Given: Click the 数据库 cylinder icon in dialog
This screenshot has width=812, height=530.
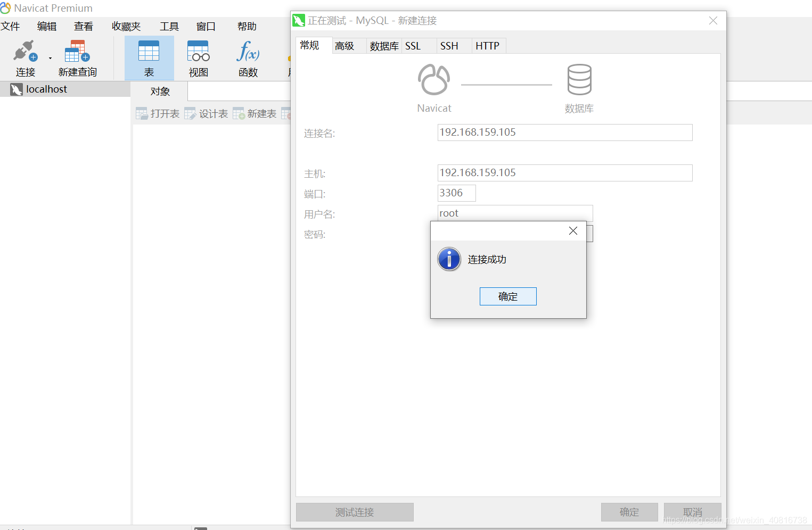Looking at the screenshot, I should (x=579, y=80).
